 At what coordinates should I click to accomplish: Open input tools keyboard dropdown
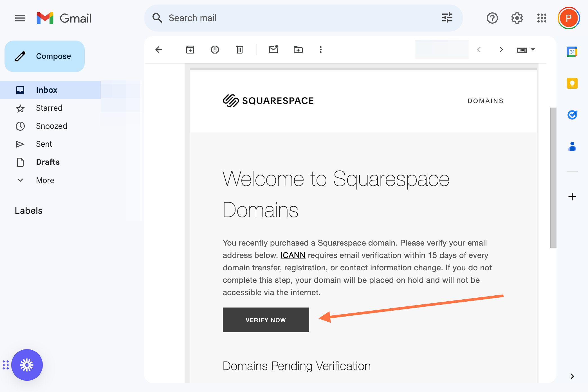[526, 50]
